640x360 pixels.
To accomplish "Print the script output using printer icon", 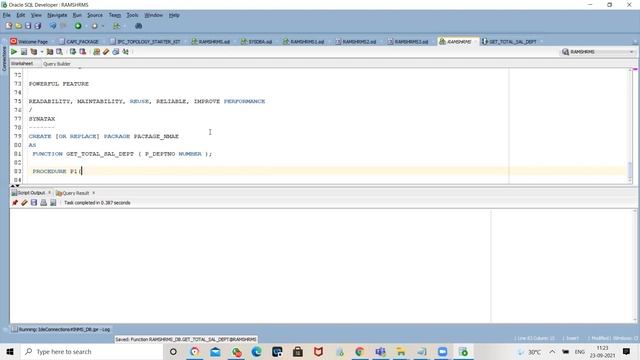I will coord(44,202).
